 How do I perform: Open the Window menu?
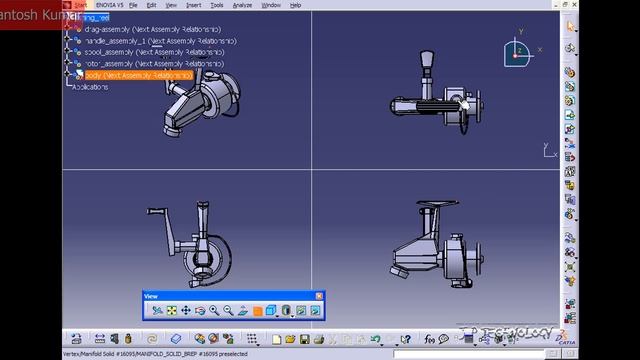(271, 5)
